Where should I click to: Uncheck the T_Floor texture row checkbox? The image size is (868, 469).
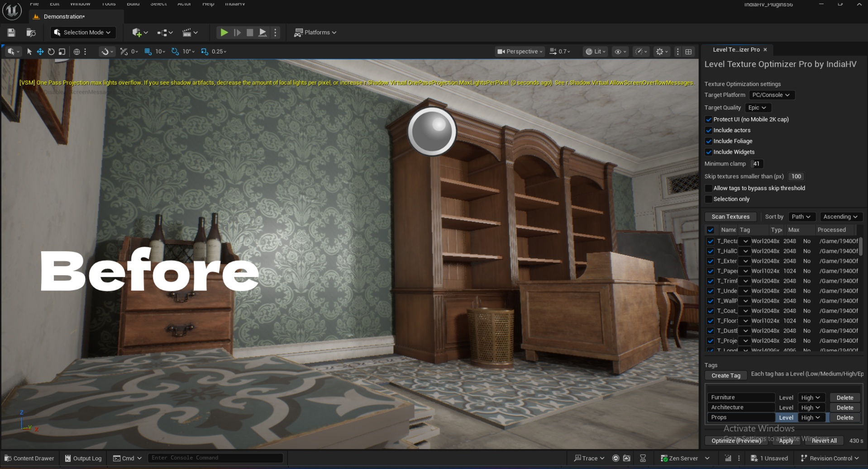tap(711, 321)
